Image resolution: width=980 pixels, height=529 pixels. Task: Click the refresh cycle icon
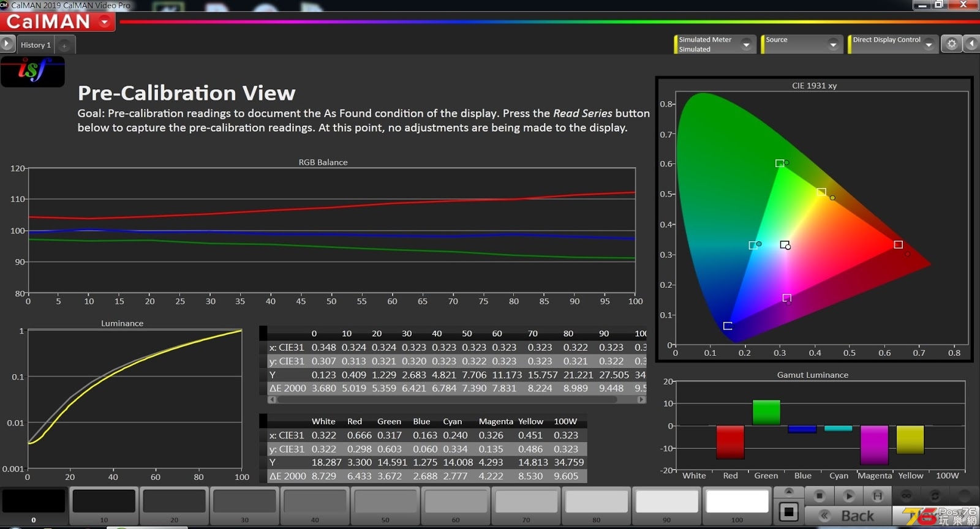(935, 495)
